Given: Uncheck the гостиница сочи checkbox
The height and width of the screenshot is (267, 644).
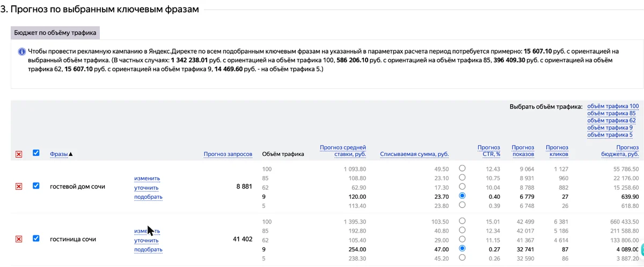Looking at the screenshot, I should [36, 239].
